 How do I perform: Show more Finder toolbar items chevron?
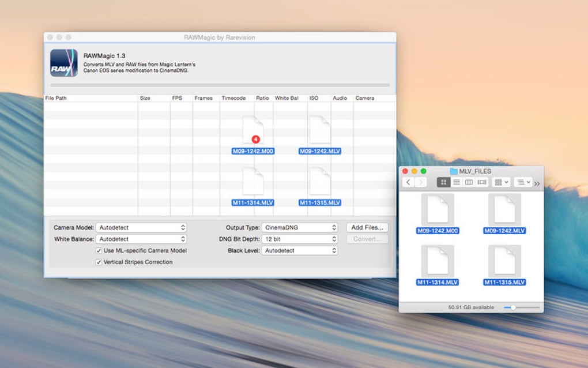[x=537, y=183]
